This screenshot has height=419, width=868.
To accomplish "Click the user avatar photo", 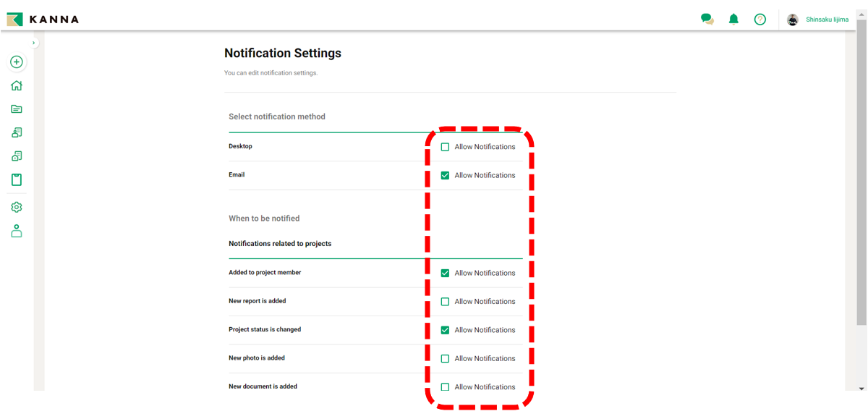I will point(793,20).
